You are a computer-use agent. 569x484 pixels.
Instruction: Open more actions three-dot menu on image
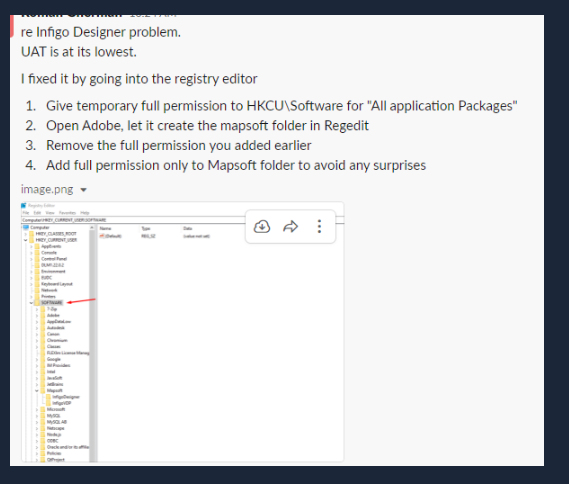pos(319,226)
